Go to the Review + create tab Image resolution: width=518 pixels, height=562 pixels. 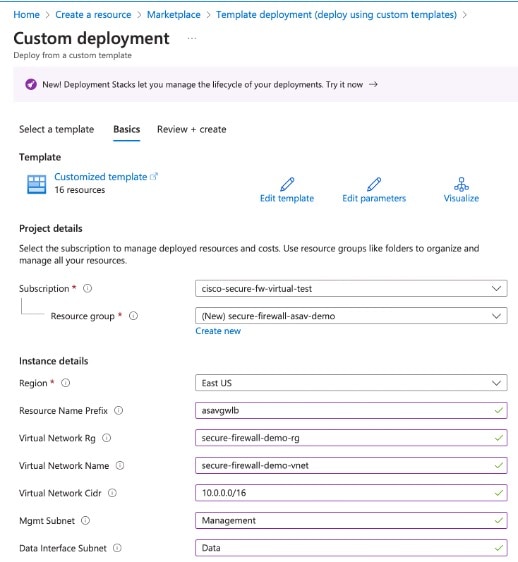pos(192,129)
